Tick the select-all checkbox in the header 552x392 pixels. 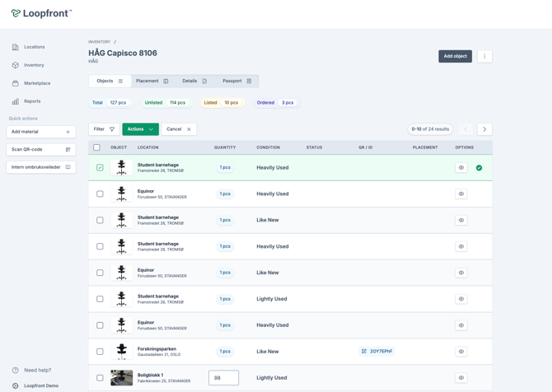(96, 147)
